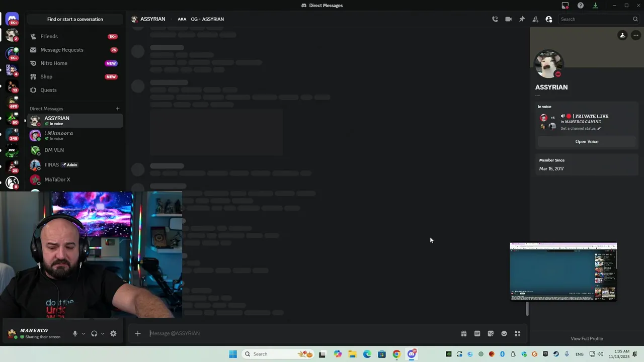Screen dimensions: 644x362
Task: View Full Profile link
Action: (x=587, y=339)
